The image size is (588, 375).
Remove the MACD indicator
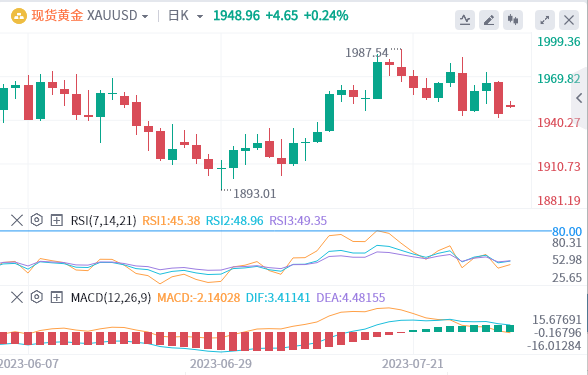(x=17, y=297)
